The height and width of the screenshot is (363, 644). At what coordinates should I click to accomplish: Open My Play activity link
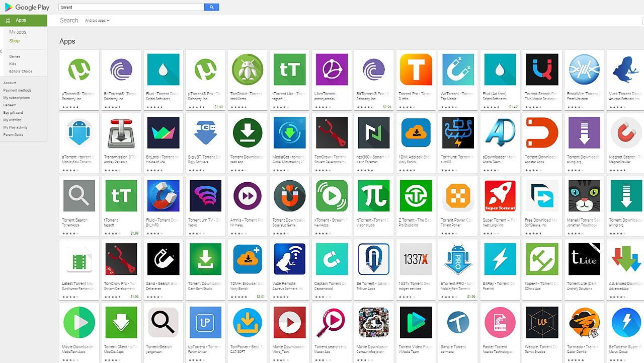click(15, 127)
